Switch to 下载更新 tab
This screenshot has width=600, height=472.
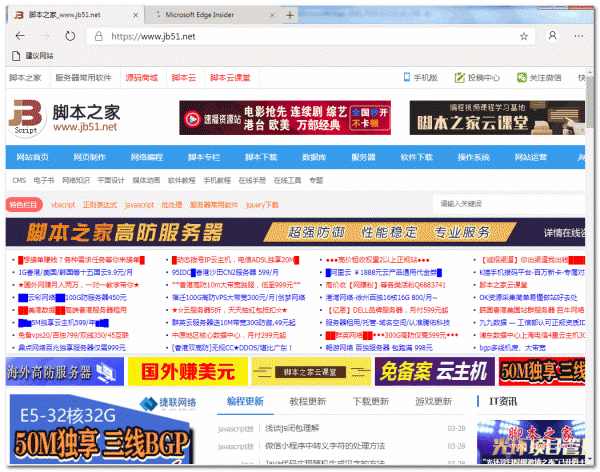(x=370, y=401)
